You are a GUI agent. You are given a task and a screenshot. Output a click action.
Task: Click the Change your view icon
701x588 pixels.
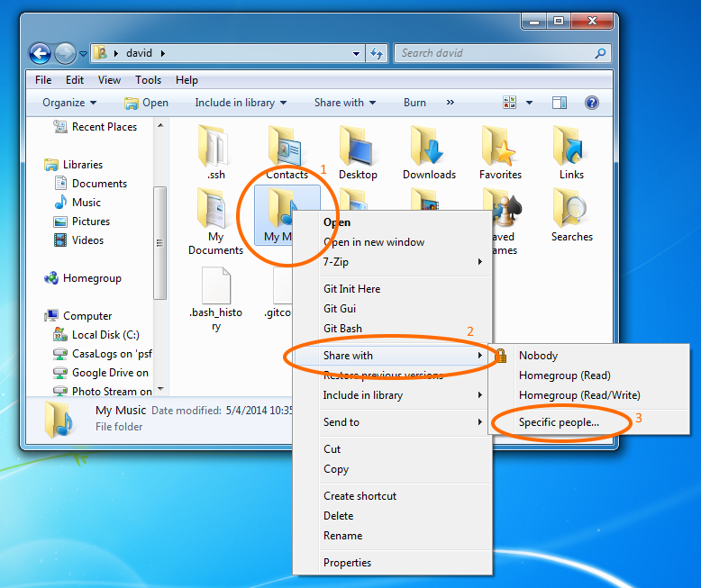coord(510,103)
